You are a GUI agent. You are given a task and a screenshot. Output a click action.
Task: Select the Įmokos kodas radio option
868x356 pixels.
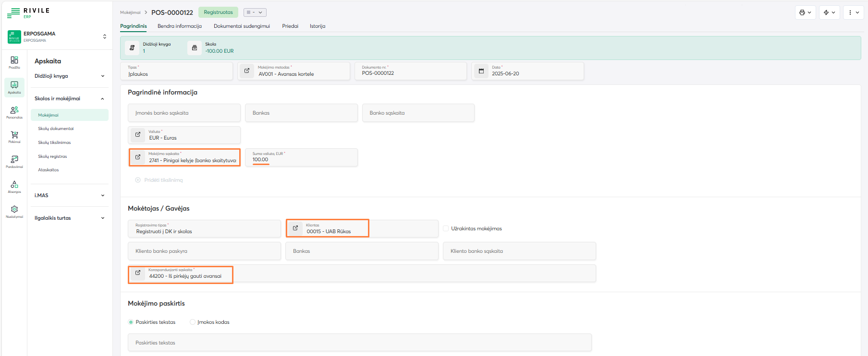click(x=193, y=322)
